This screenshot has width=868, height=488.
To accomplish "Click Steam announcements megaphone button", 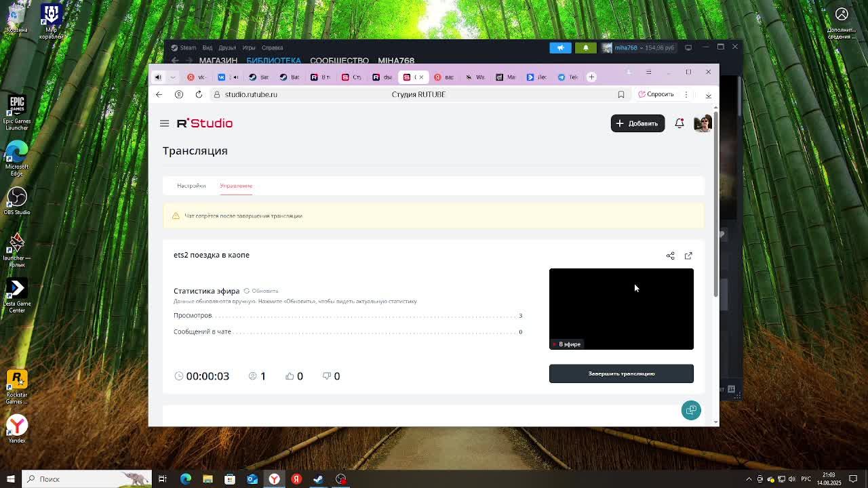I will pos(560,47).
